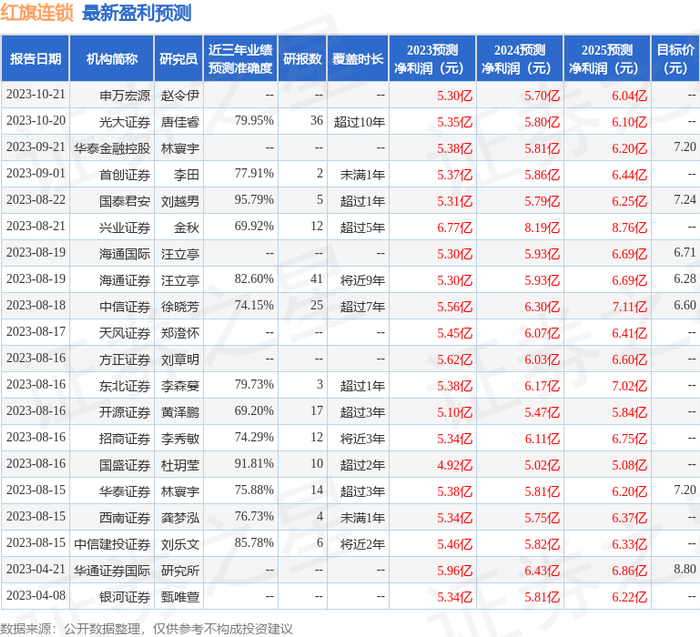The height and width of the screenshot is (637, 700).
Task: Click the 红旗连锁 title text
Action: click(37, 12)
